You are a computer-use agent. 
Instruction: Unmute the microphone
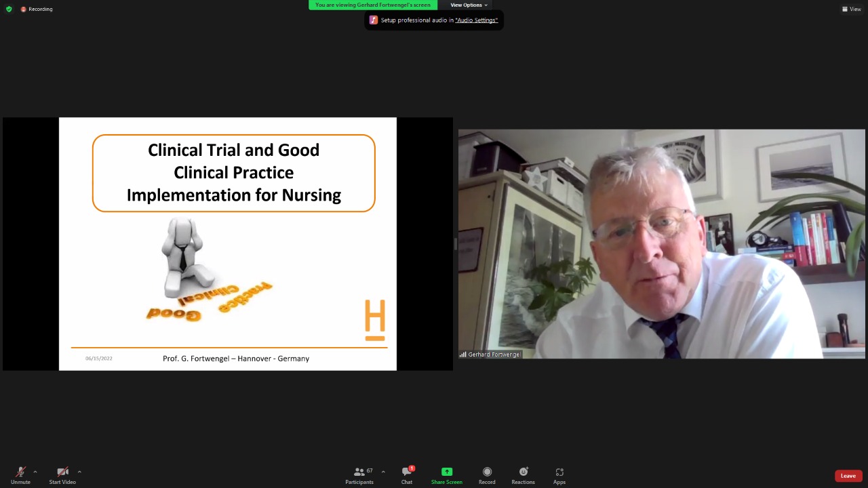point(20,475)
